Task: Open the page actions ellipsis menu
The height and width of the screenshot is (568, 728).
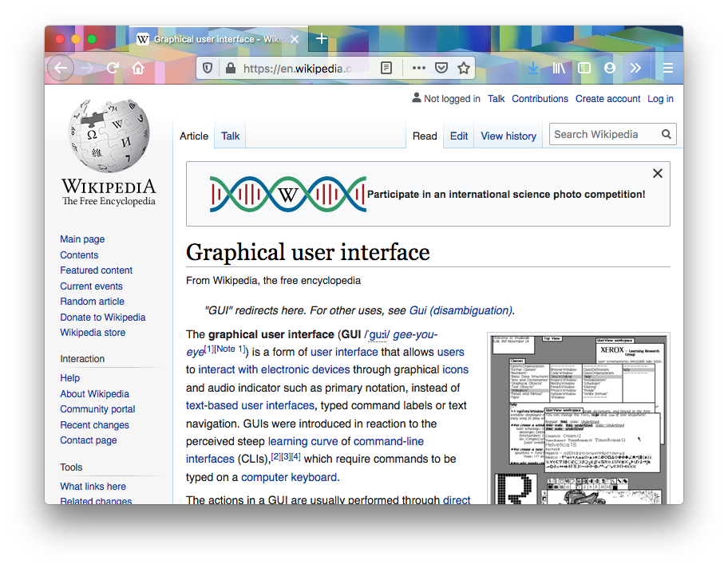Action: coord(418,69)
